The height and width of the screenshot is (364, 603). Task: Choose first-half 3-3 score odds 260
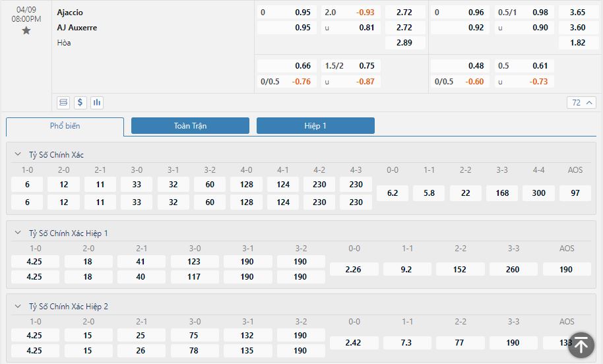513,270
